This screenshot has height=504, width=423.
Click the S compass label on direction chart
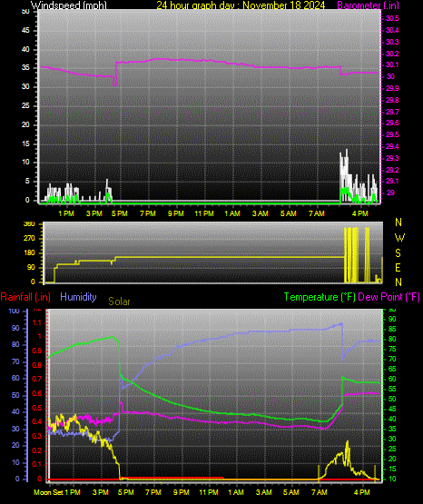398,253
